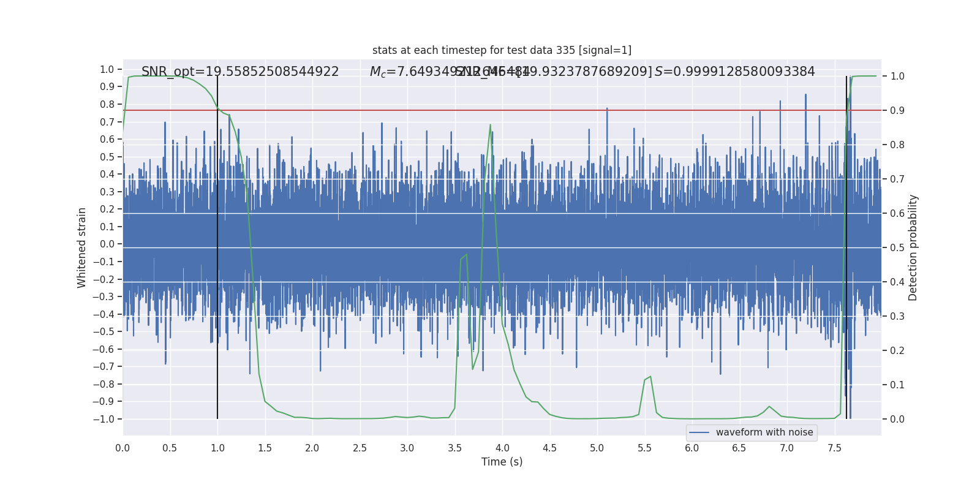
Task: Click the right axis tick label 0.7
Action: (x=897, y=179)
